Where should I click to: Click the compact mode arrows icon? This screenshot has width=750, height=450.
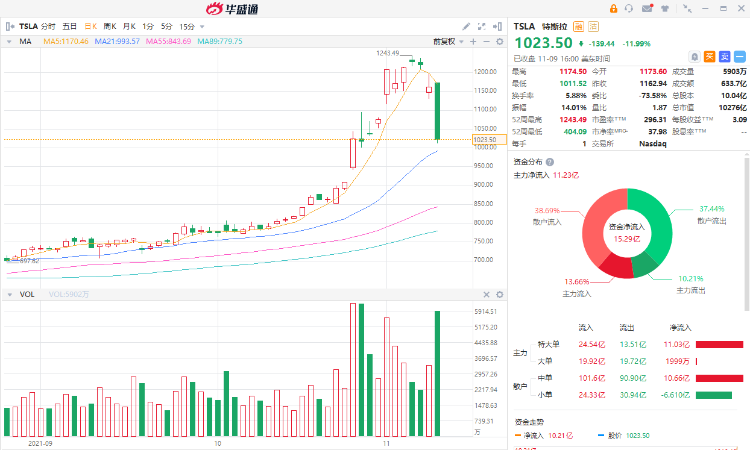(x=687, y=9)
